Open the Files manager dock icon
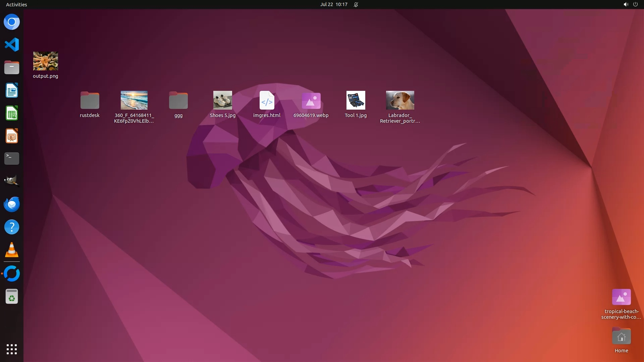Image resolution: width=644 pixels, height=362 pixels. 12,68
